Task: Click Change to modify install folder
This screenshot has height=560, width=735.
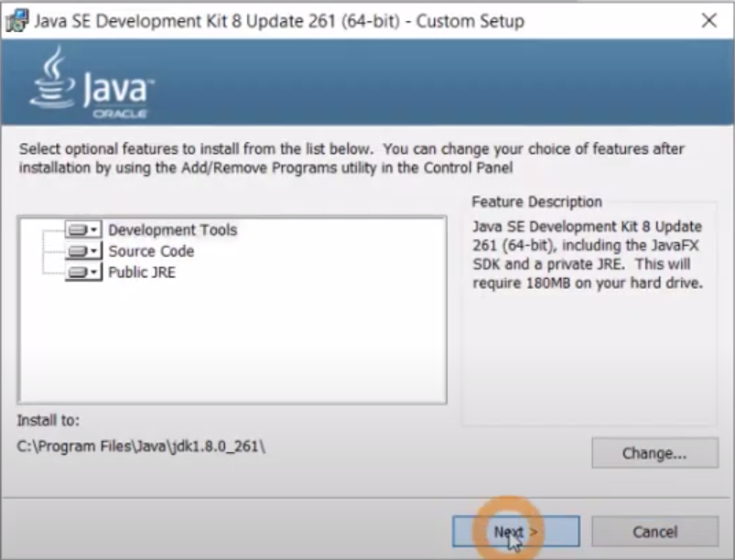Action: click(654, 453)
